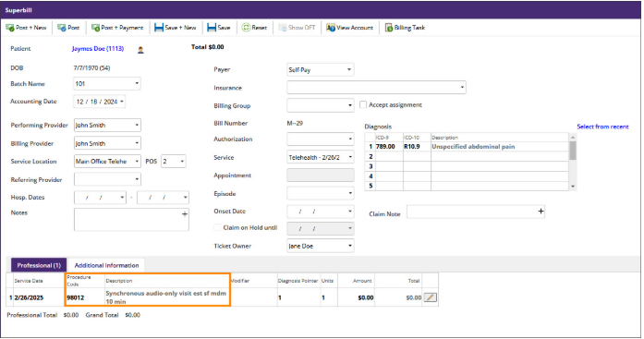This screenshot has width=644, height=339.
Task: Expand the Billing Group dropdown
Action: tap(349, 105)
